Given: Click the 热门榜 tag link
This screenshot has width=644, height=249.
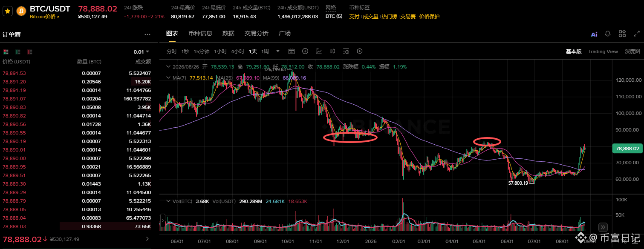Looking at the screenshot, I should pyautogui.click(x=389, y=17).
